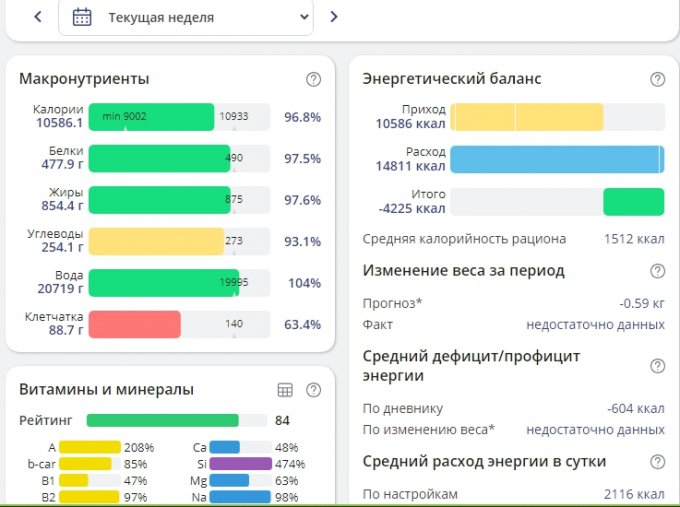The image size is (680, 507).
Task: Click the red Клетчатка progress bar
Action: 134,324
